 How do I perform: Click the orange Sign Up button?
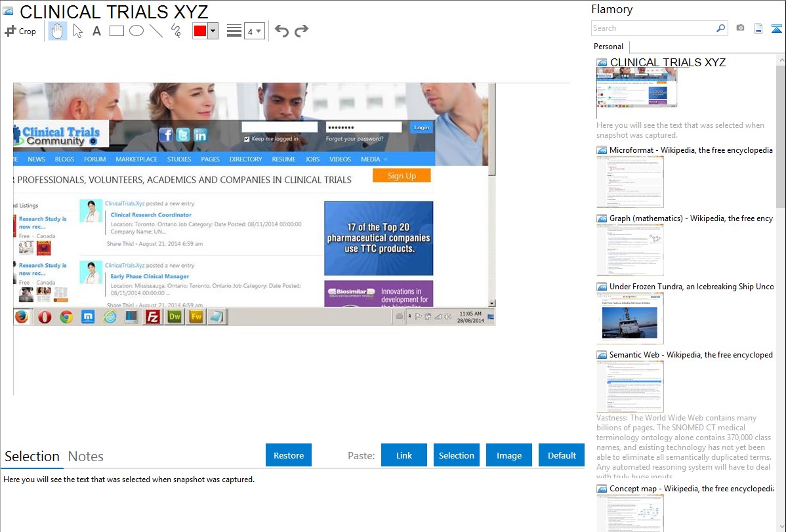[x=402, y=176]
